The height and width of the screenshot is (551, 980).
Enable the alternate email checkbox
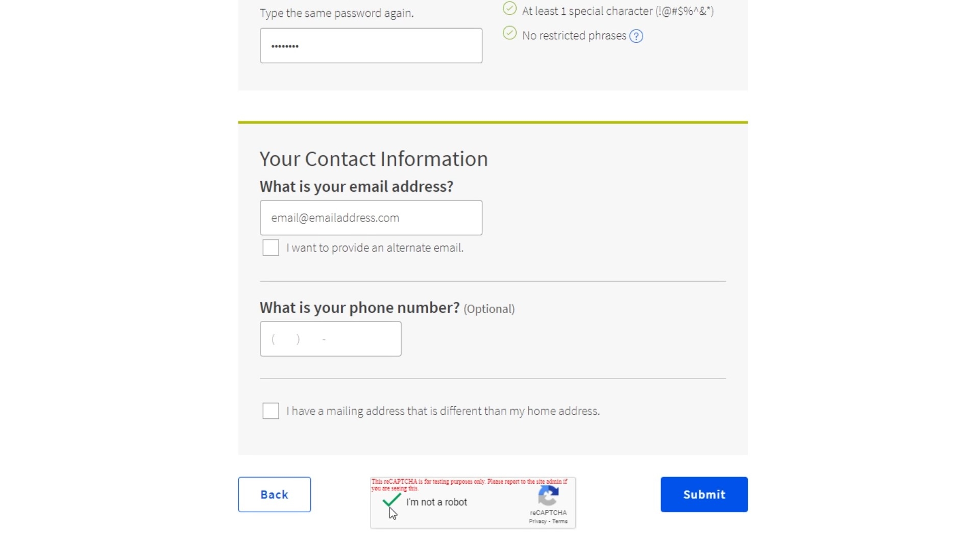pos(271,248)
